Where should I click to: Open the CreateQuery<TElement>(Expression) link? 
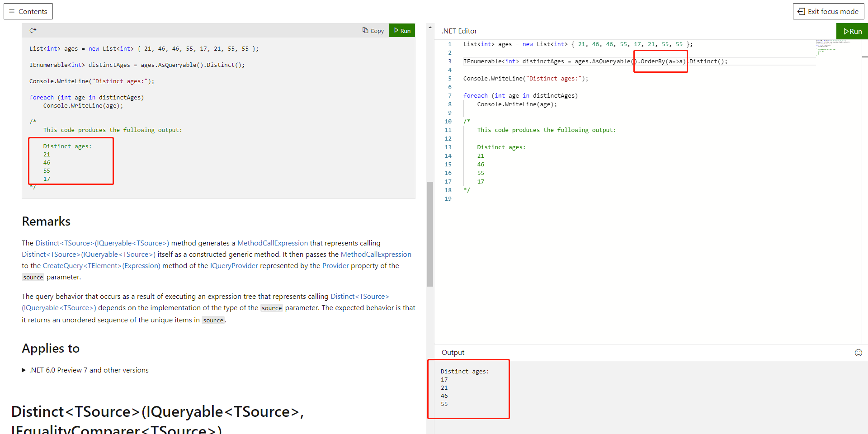[x=101, y=266]
